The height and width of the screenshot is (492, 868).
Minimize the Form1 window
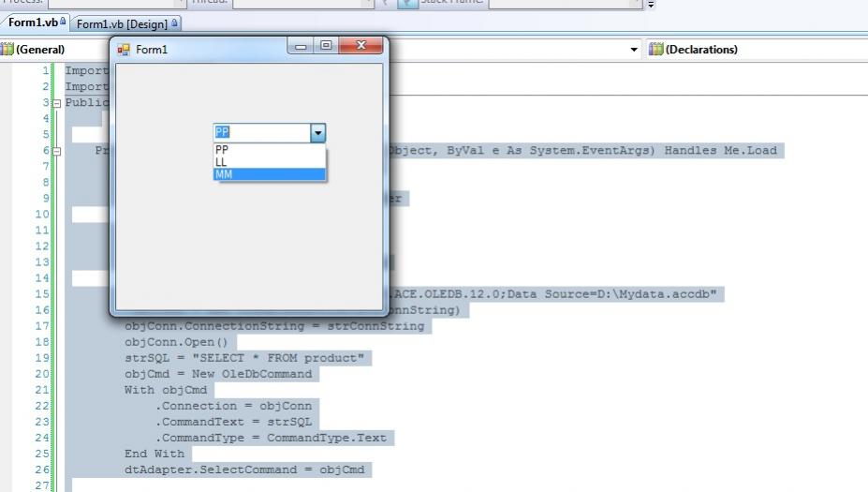tap(301, 46)
